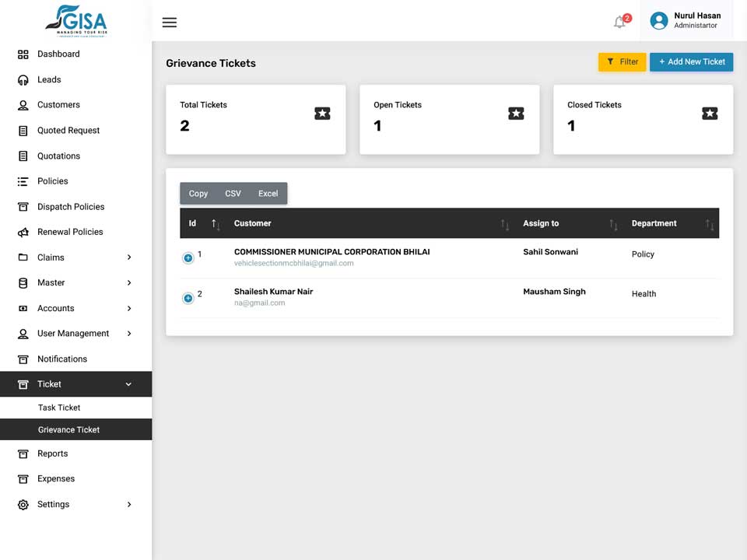Expand row details for ticket 1

(x=188, y=257)
